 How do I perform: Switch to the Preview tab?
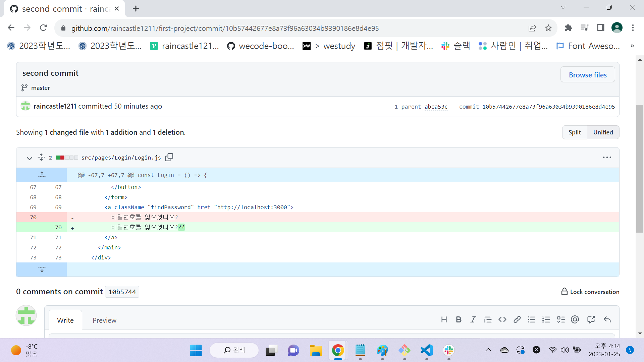pos(104,320)
